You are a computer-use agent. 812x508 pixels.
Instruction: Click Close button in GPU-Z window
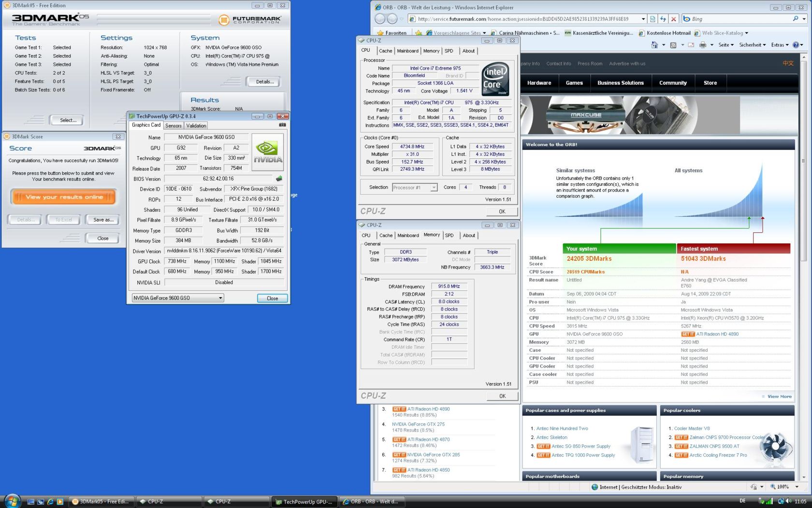(272, 298)
